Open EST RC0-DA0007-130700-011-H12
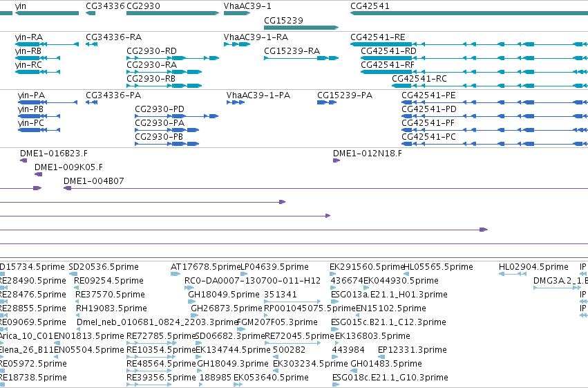This screenshot has width=588, height=388. [252, 281]
